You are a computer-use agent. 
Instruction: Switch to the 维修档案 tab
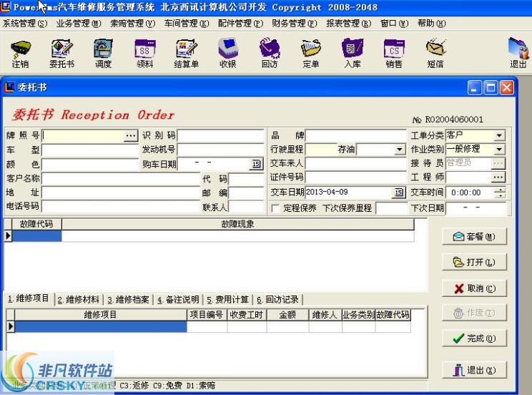click(x=128, y=299)
